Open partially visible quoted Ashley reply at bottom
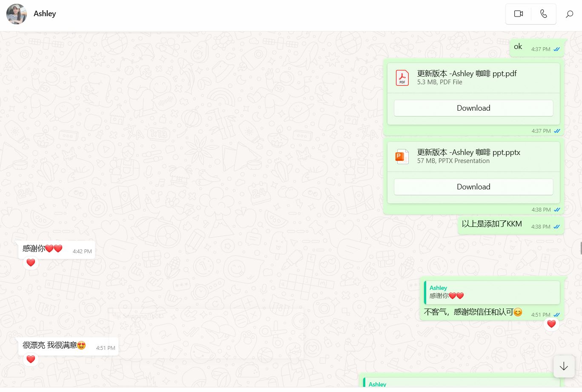This screenshot has height=392, width=582. click(460, 383)
